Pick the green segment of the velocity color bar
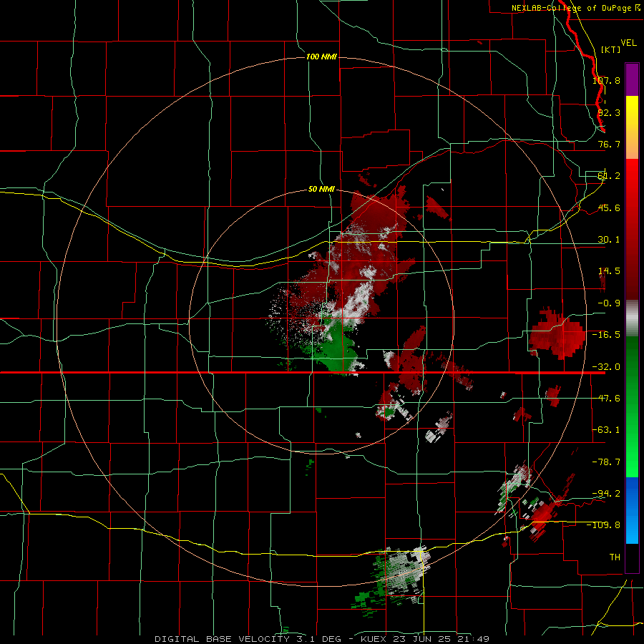 tap(632, 406)
